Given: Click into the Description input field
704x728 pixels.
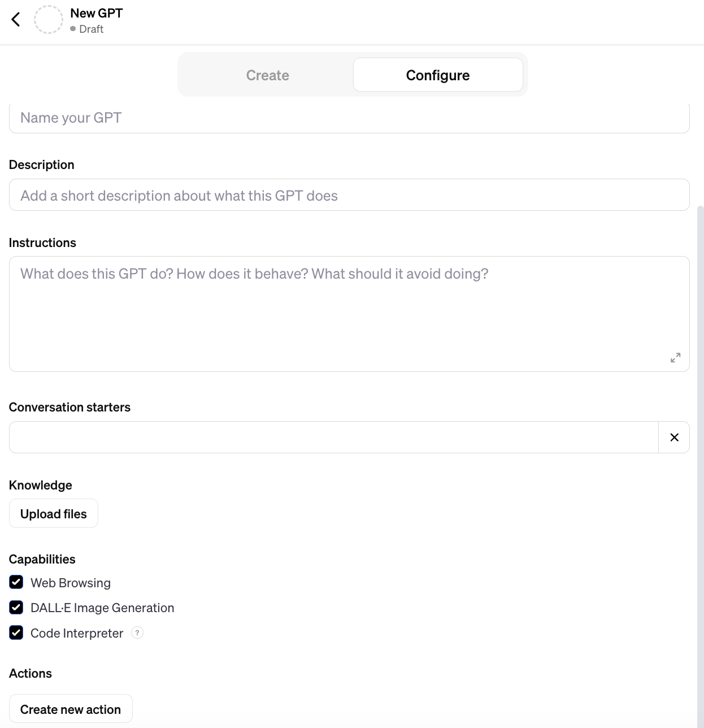Looking at the screenshot, I should [349, 195].
